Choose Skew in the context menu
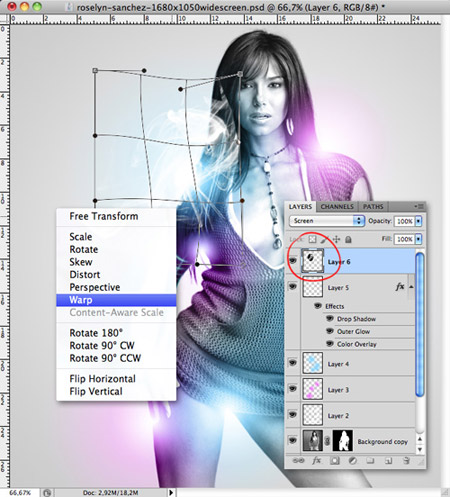 81,262
